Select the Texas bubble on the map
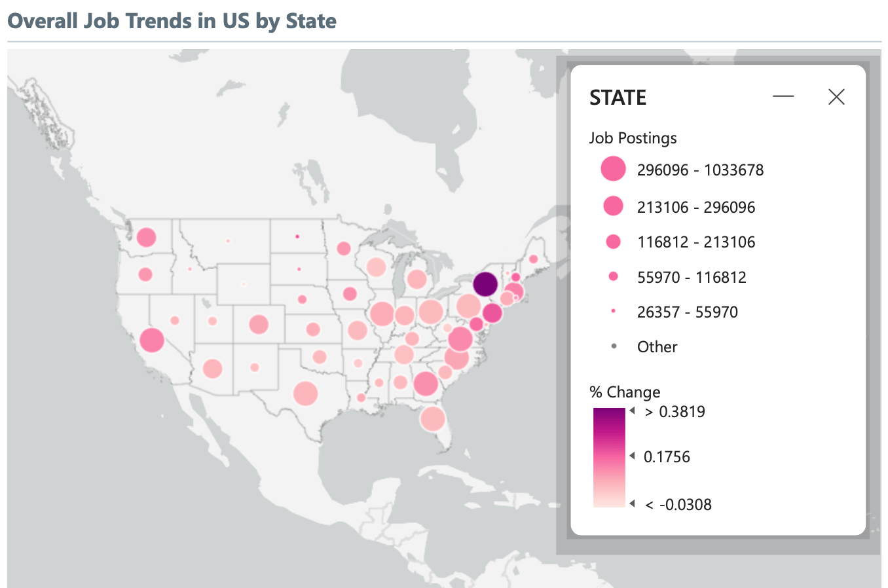Image resolution: width=888 pixels, height=588 pixels. pos(305,394)
